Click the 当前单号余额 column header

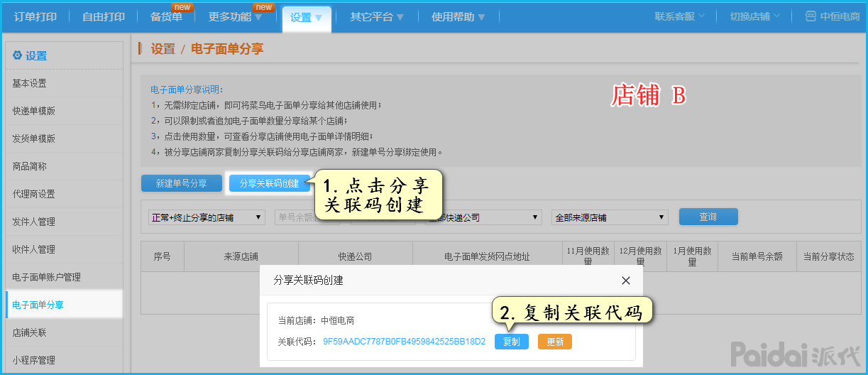[757, 256]
